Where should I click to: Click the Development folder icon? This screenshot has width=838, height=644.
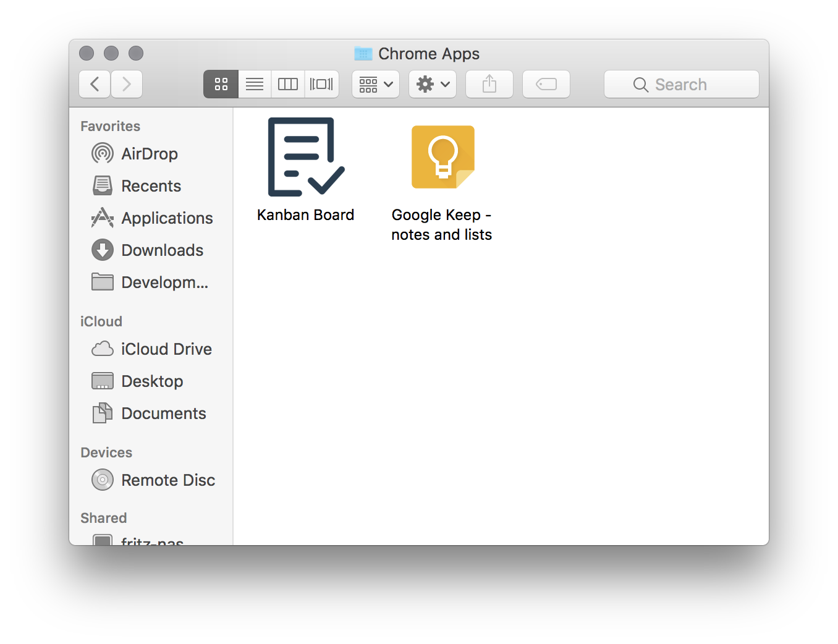point(103,282)
